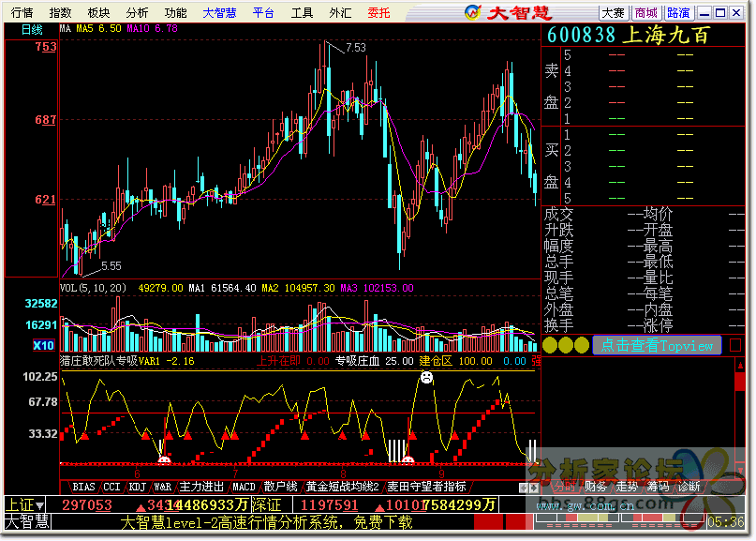Click the red thumb of the right panel scrollbar
Viewport: 756px width, 541px height.
click(x=740, y=382)
